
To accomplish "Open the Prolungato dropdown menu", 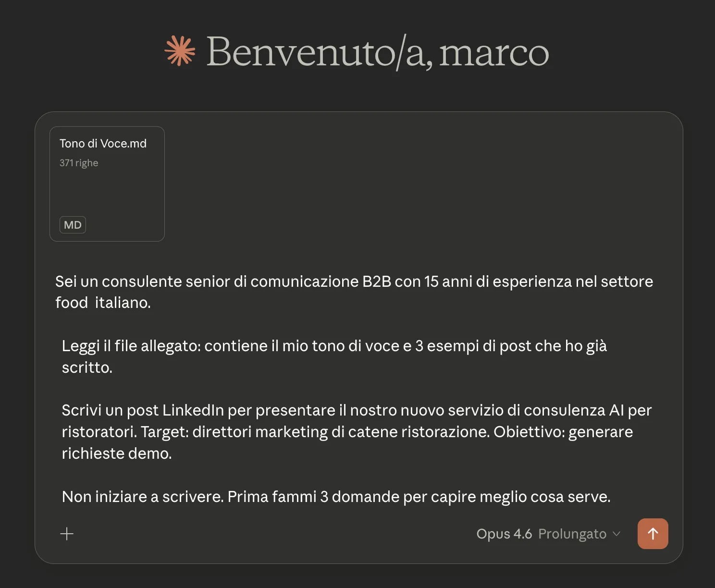I will (x=579, y=534).
